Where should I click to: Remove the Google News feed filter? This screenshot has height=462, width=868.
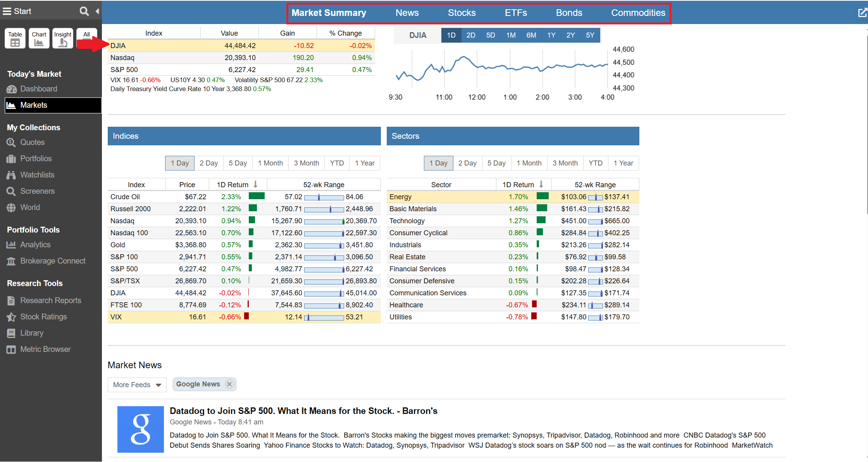(x=229, y=384)
